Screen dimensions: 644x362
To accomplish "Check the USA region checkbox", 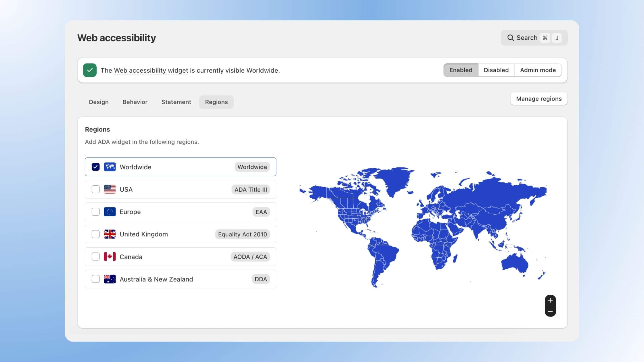I will 95,189.
